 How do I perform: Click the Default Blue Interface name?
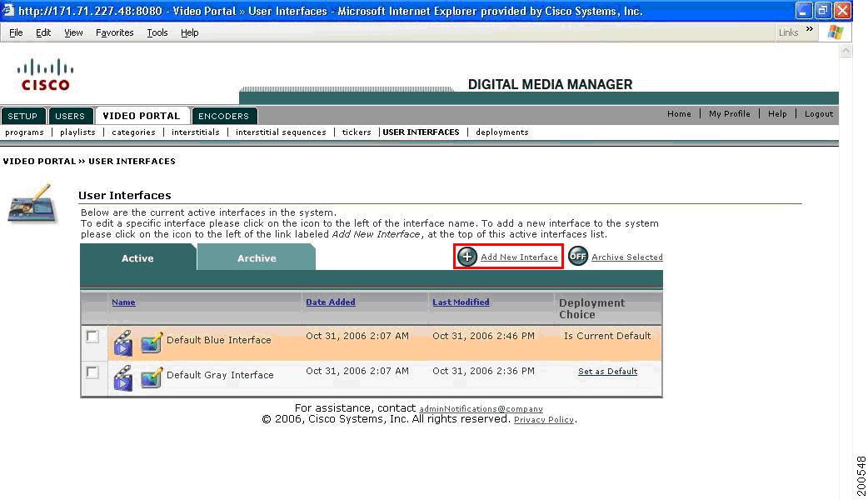[218, 340]
